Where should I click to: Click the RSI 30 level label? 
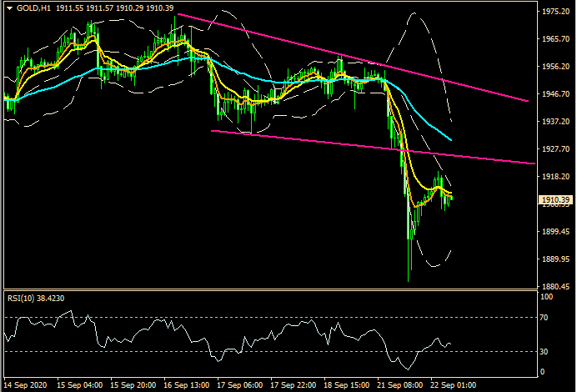[x=545, y=351]
